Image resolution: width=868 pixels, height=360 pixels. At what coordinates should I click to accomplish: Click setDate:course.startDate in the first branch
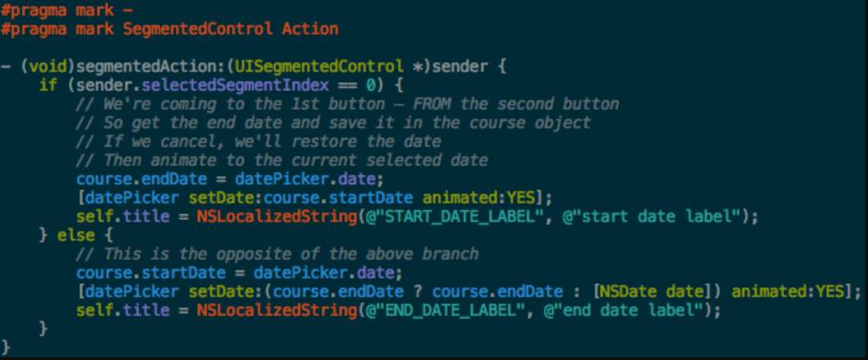pyautogui.click(x=302, y=198)
